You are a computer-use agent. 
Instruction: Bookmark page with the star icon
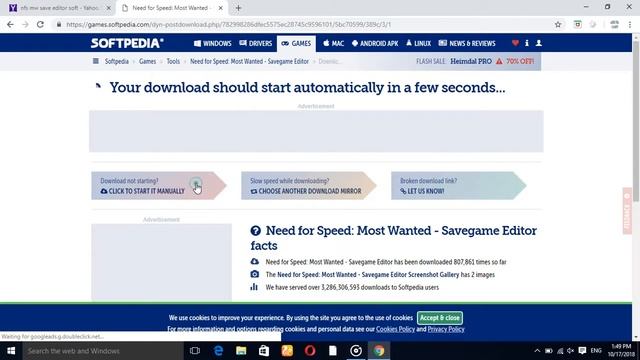click(x=558, y=24)
